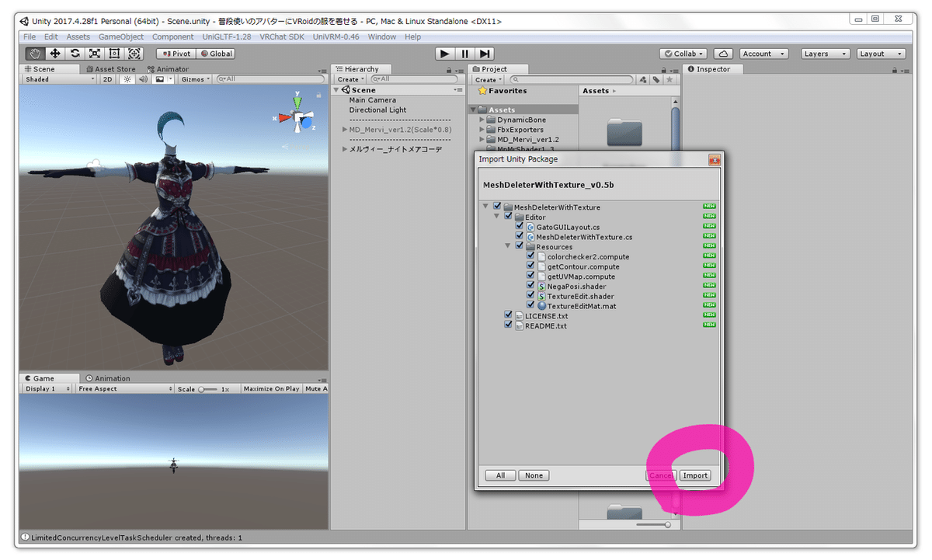The height and width of the screenshot is (560, 932).
Task: Open the Cloud services icon
Action: coord(723,54)
